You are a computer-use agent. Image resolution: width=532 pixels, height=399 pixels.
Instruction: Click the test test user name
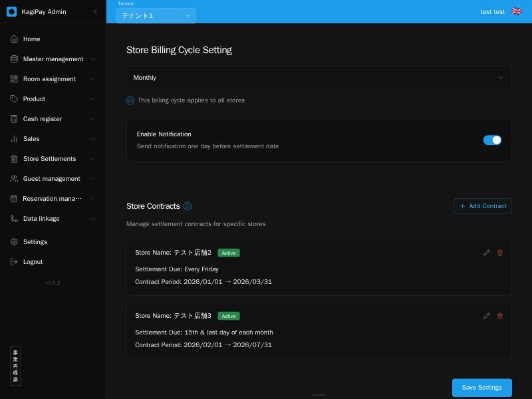[492, 12]
